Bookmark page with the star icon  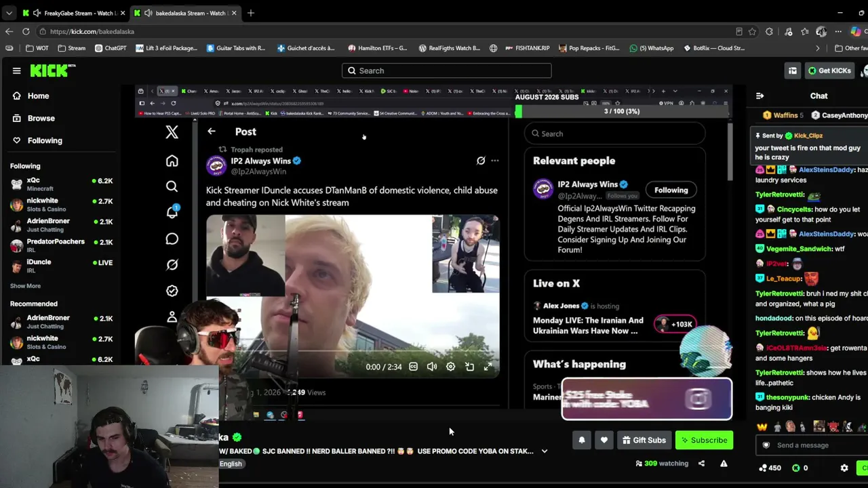[x=752, y=31]
